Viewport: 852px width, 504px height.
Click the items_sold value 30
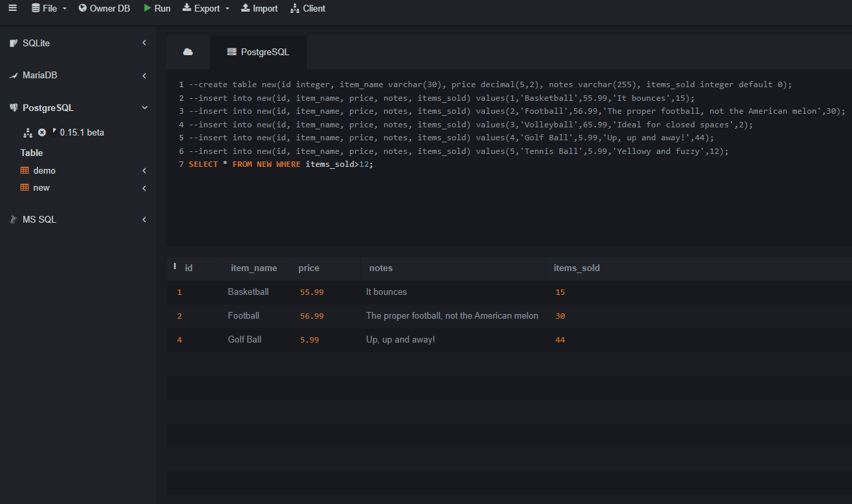click(561, 316)
